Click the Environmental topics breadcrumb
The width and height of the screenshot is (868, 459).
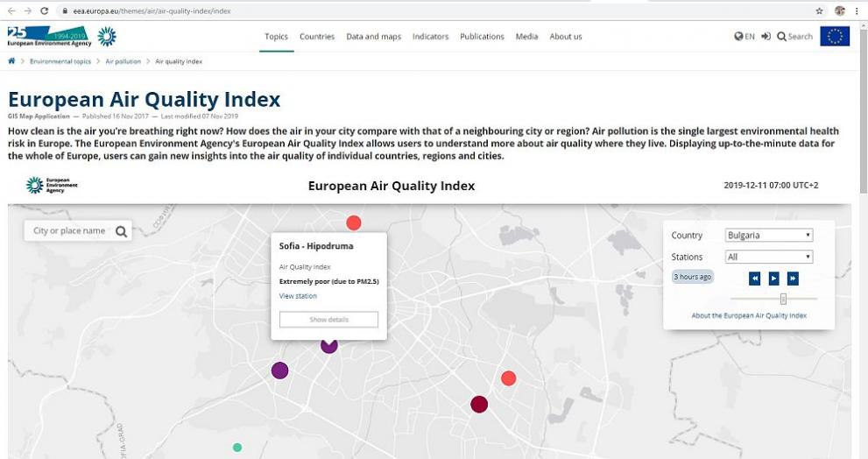point(60,61)
